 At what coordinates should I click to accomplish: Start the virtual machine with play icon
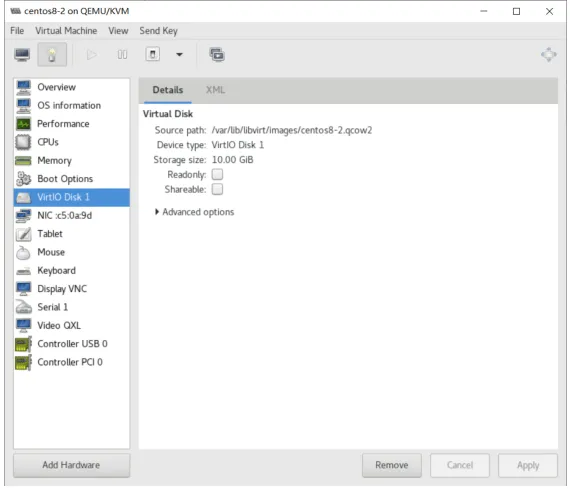[x=92, y=55]
